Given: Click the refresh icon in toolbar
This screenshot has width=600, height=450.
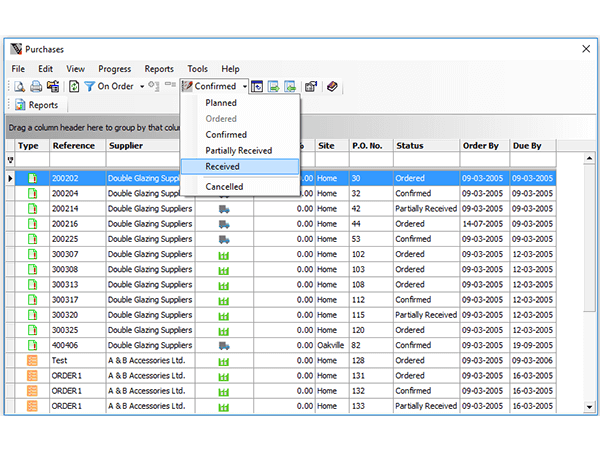Looking at the screenshot, I should click(x=73, y=87).
